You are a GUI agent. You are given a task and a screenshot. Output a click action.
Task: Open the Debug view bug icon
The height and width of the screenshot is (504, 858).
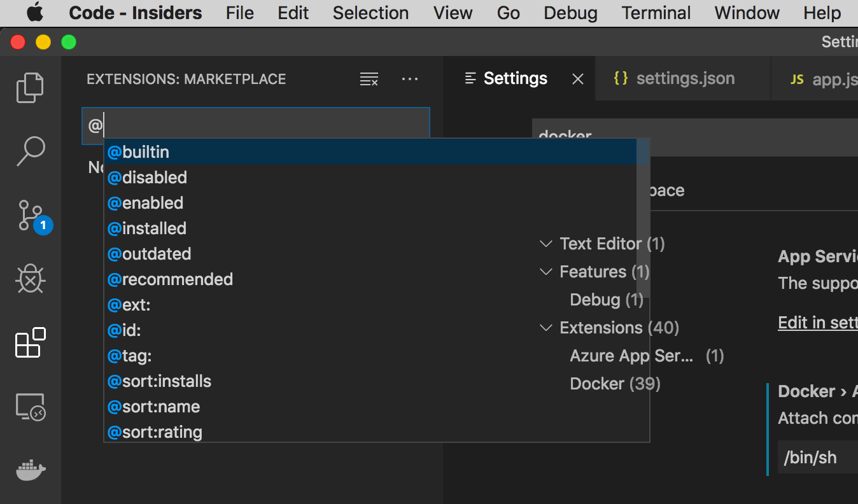(x=30, y=279)
